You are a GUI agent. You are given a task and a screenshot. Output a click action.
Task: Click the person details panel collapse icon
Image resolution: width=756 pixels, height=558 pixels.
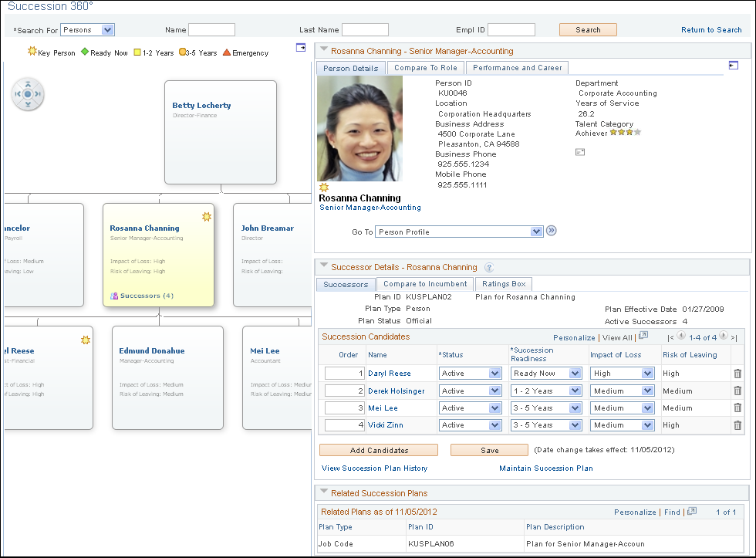(x=734, y=65)
